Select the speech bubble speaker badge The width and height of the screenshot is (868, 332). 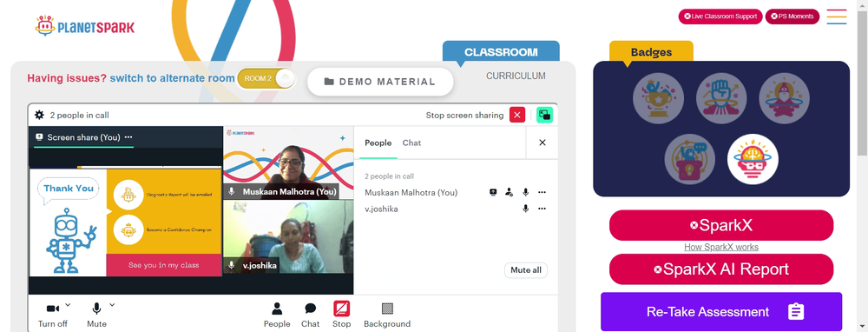pyautogui.click(x=690, y=159)
